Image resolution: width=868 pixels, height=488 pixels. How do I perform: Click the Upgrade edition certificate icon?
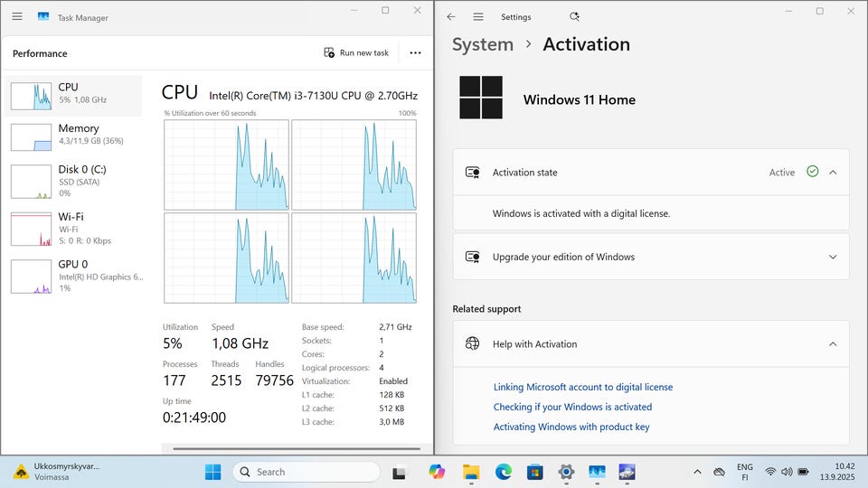(472, 257)
